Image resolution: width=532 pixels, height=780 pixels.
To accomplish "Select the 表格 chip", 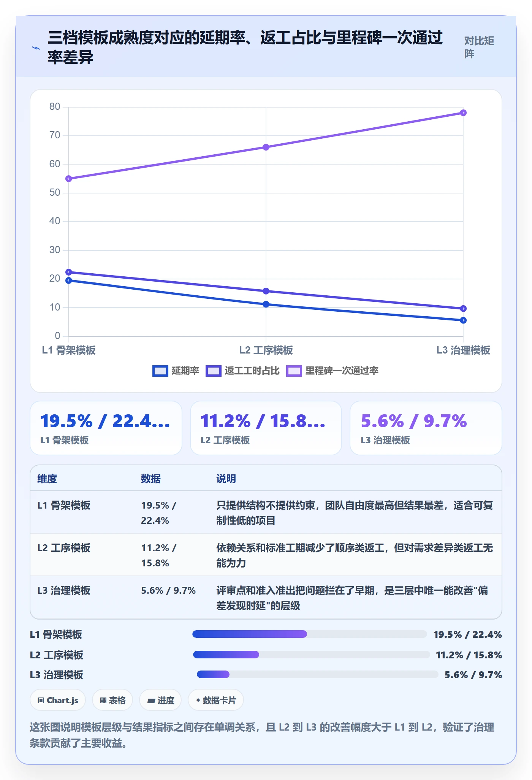I will click(x=112, y=700).
